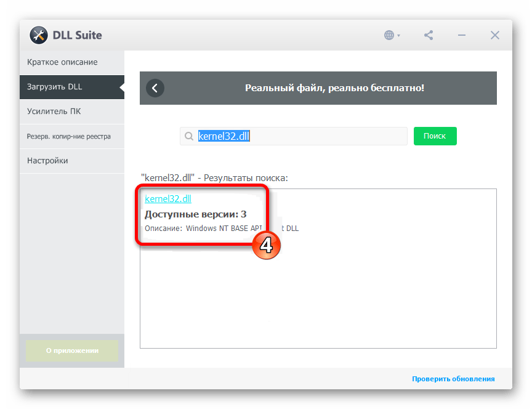
Task: Click the DLL Suite wrench logo icon
Action: (x=39, y=35)
